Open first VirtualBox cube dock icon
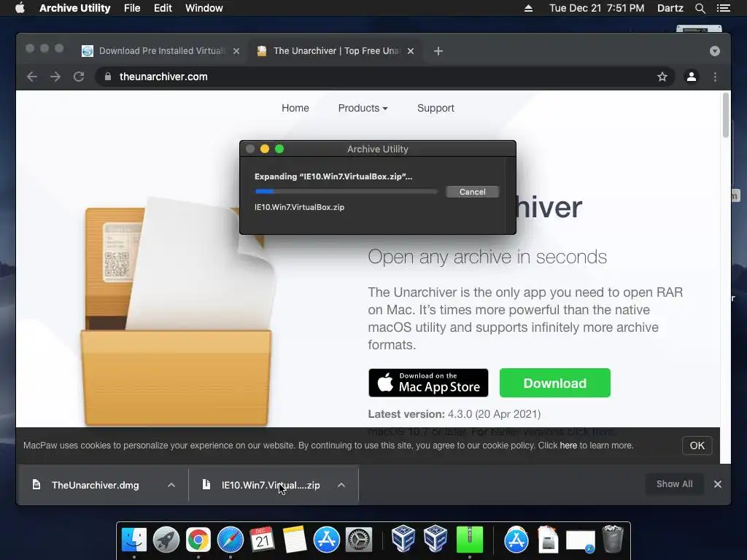 pyautogui.click(x=403, y=539)
